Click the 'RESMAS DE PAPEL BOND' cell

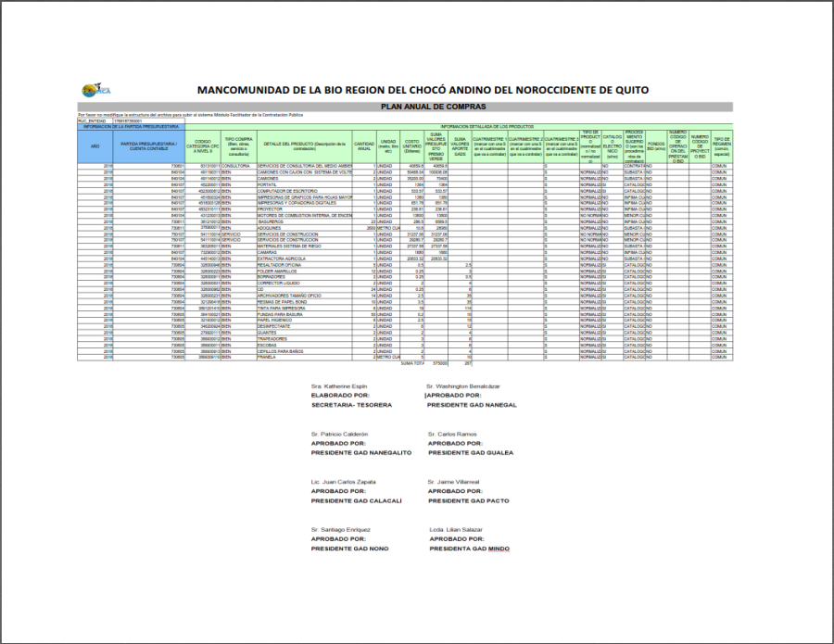pos(305,302)
